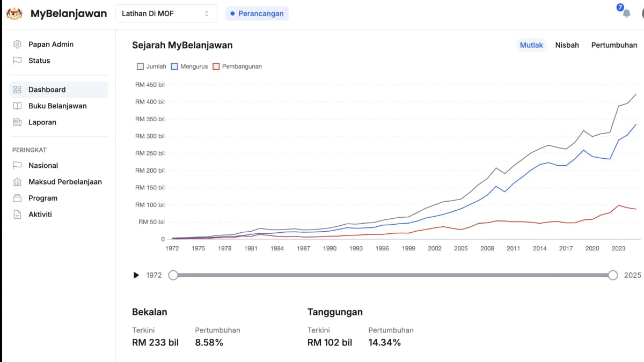Image resolution: width=644 pixels, height=362 pixels.
Task: Open the notification bell icon
Action: point(626,14)
